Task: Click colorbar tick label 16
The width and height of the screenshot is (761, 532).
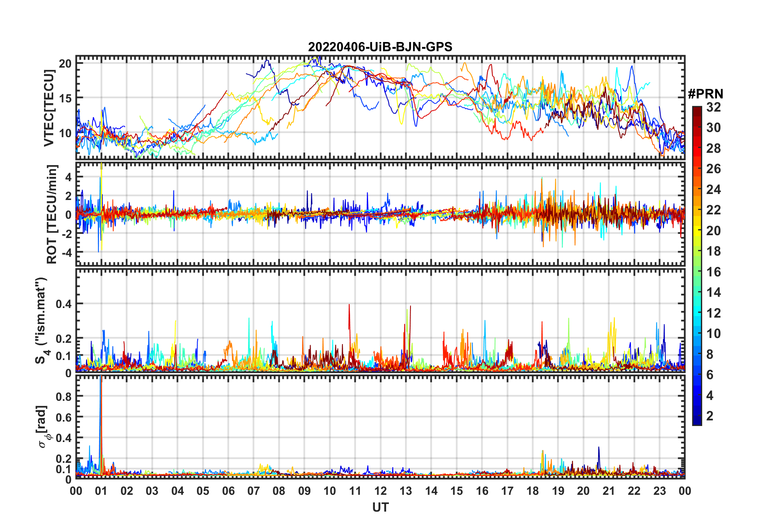Action: [x=713, y=272]
